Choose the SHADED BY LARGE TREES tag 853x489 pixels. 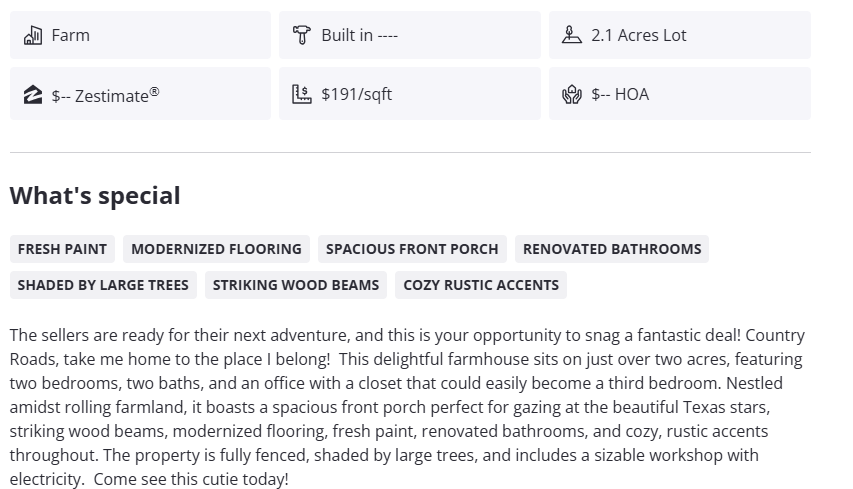pos(103,285)
